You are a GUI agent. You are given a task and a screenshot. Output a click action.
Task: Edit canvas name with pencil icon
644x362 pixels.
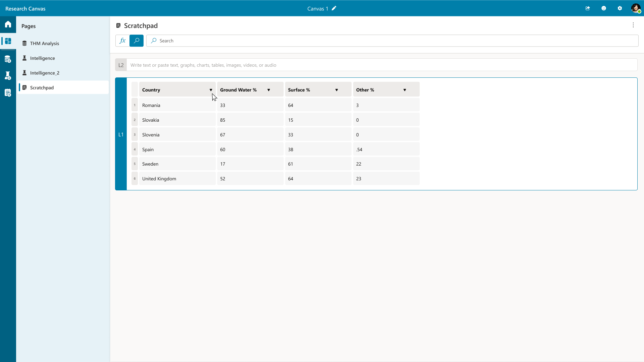point(334,8)
